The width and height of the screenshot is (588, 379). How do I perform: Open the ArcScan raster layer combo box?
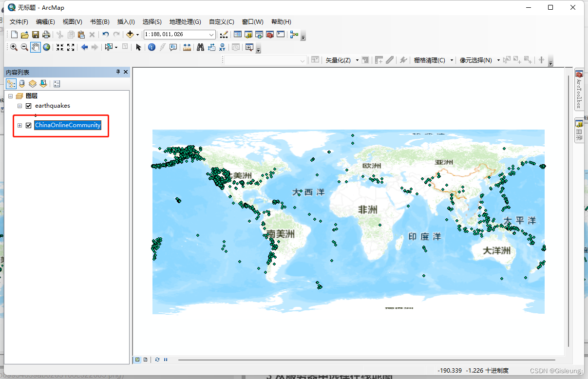click(x=265, y=60)
